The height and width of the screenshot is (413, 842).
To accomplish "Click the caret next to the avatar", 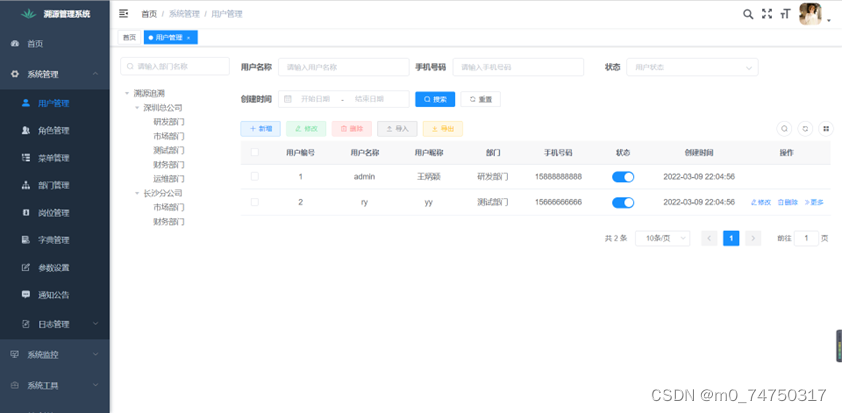I will pyautogui.click(x=829, y=20).
